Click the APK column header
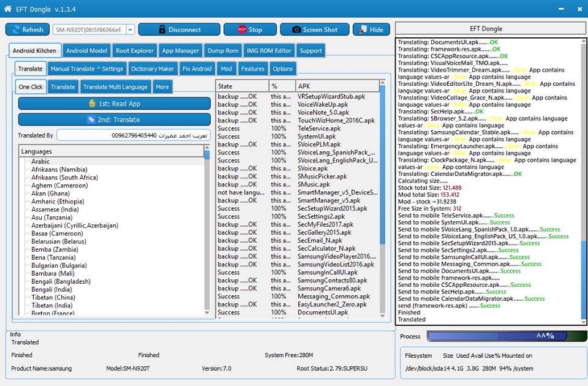The image size is (588, 386). 337,86
